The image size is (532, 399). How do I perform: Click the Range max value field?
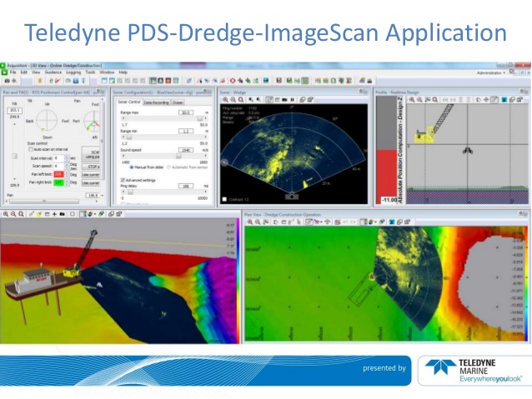click(x=186, y=112)
